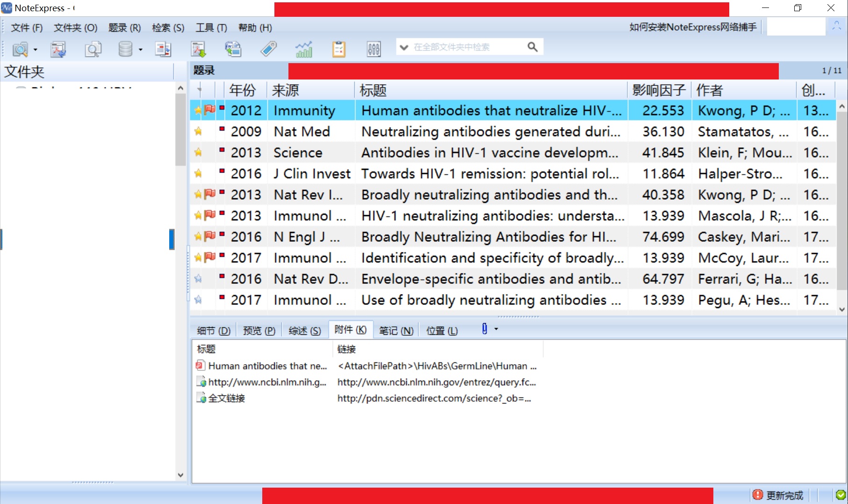Toggle star on 2012 Immunity row
The image size is (848, 504).
click(198, 110)
